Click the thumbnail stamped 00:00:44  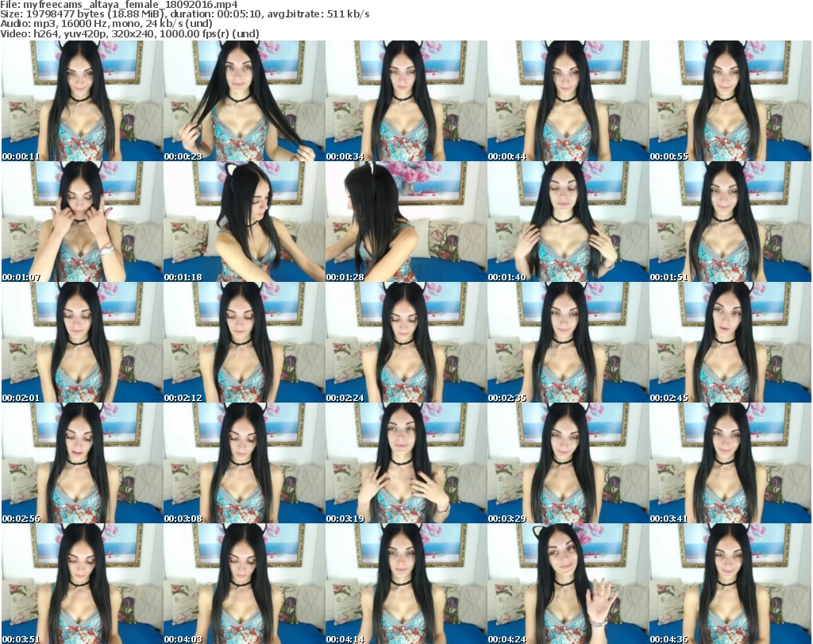pyautogui.click(x=568, y=101)
